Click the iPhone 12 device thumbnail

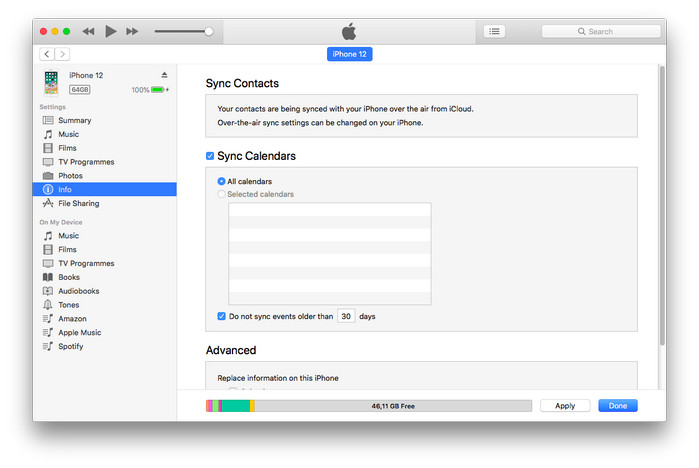point(51,82)
